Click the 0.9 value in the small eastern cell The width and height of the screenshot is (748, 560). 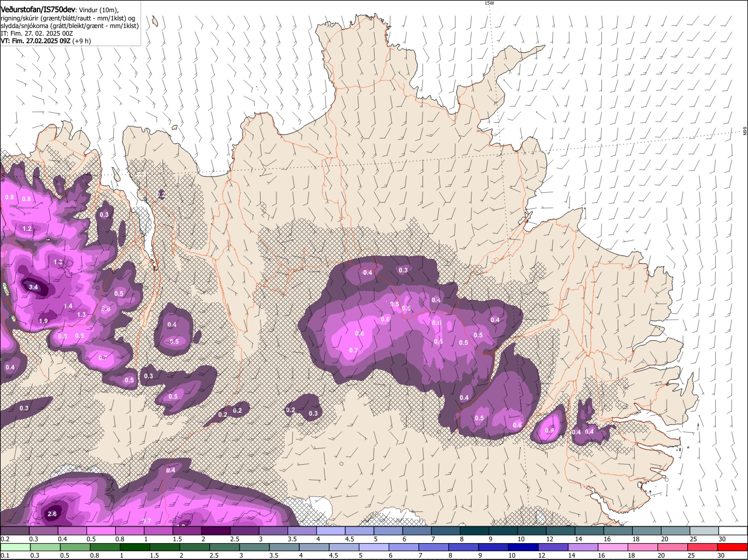[x=549, y=430]
